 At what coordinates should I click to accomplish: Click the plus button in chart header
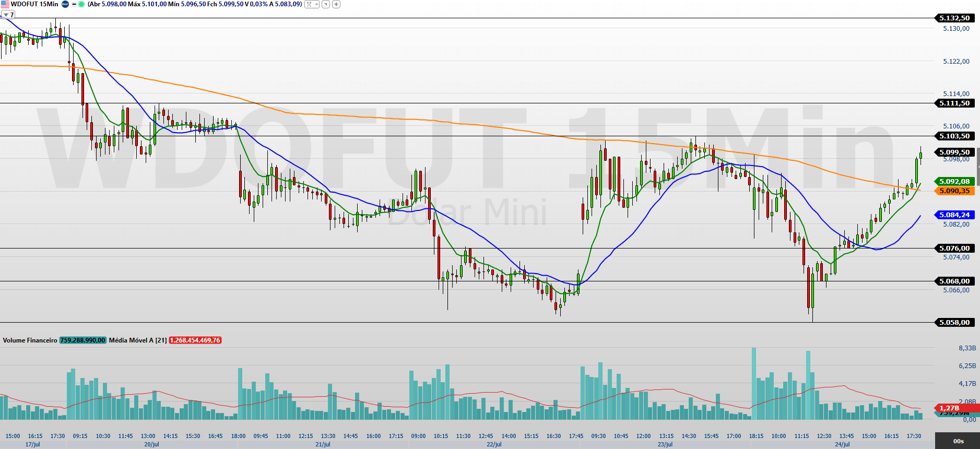coord(336,4)
